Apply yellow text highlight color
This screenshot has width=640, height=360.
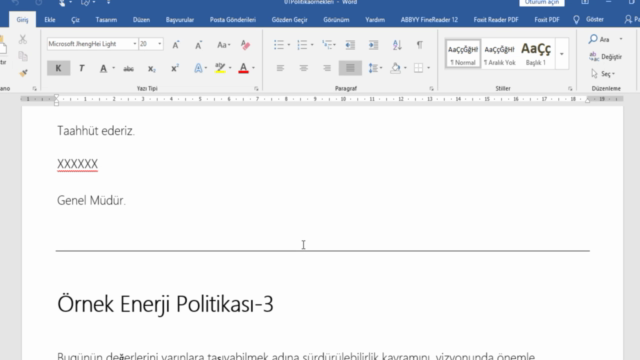click(x=220, y=68)
